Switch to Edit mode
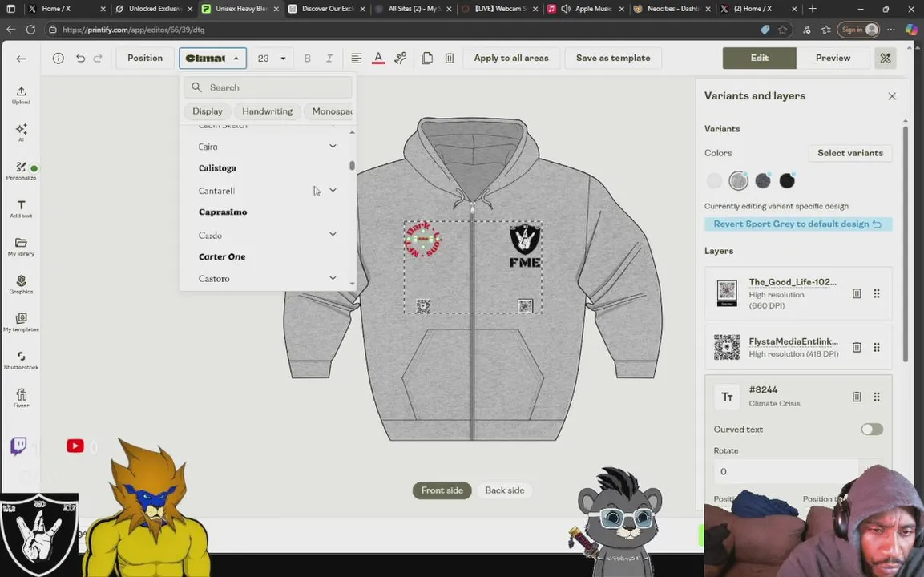924x577 pixels. (x=759, y=58)
